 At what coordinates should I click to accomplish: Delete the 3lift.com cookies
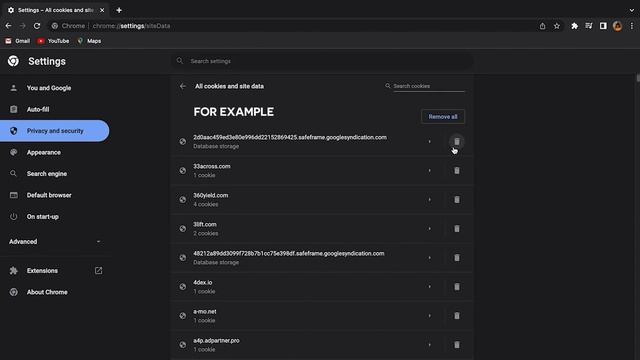point(457,229)
